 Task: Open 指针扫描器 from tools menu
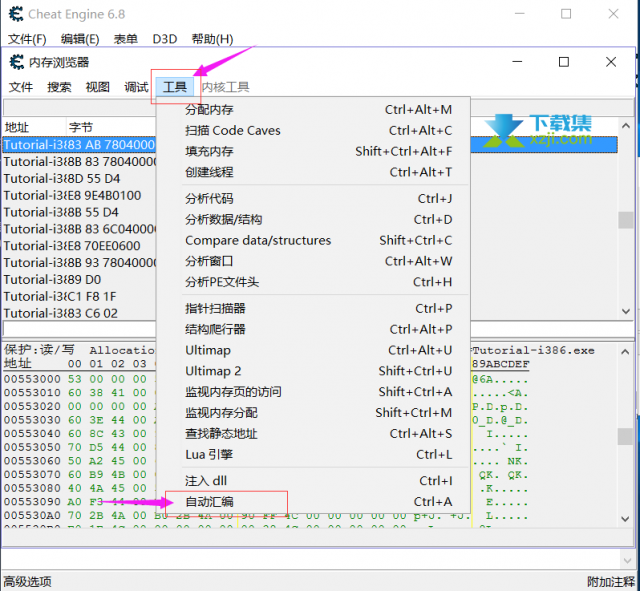click(313, 308)
